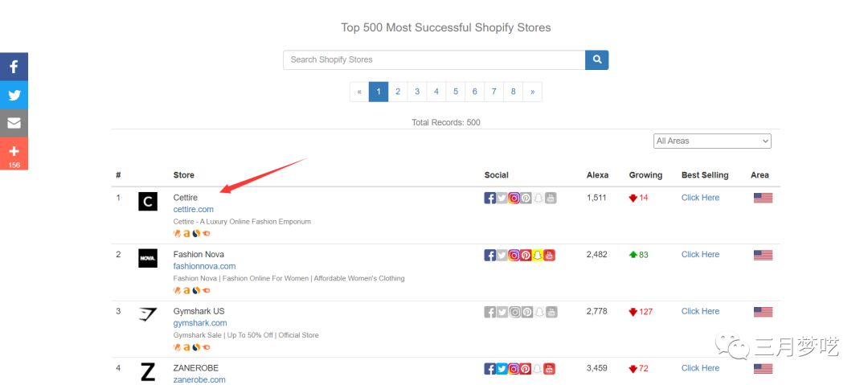Open Fashion Nova's YouTube social icon
Image resolution: width=868 pixels, height=385 pixels.
[550, 255]
